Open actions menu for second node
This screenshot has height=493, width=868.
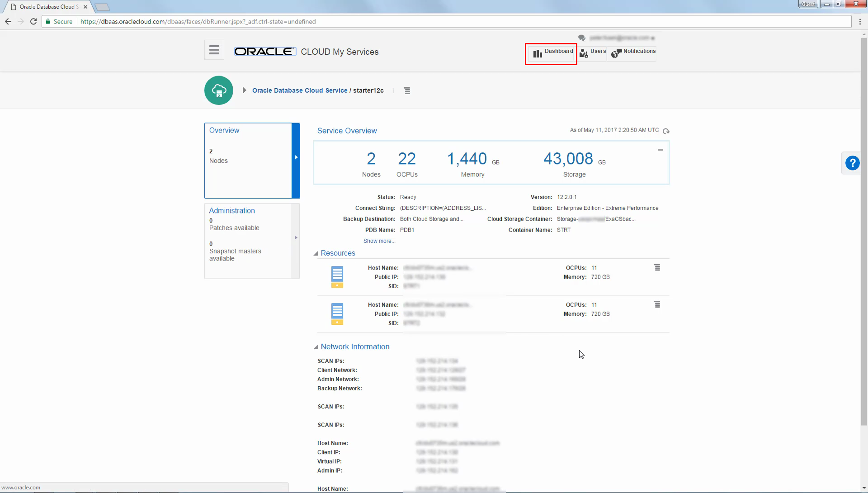pos(657,305)
